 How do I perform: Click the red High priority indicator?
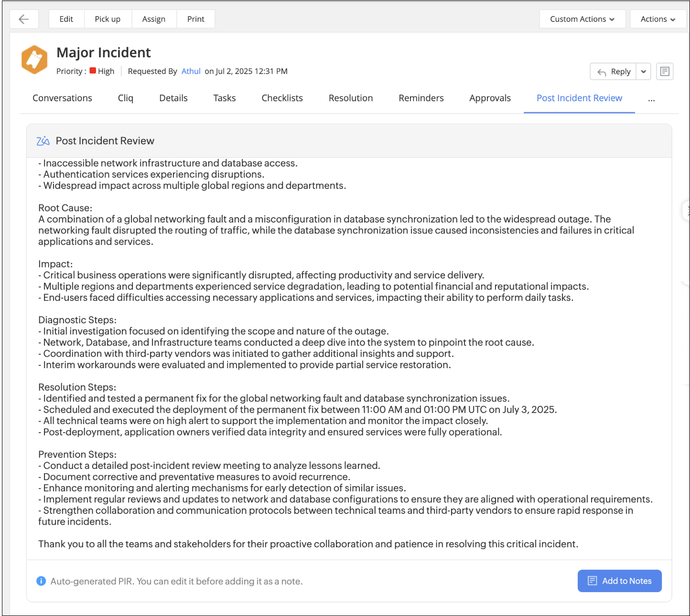pos(93,71)
